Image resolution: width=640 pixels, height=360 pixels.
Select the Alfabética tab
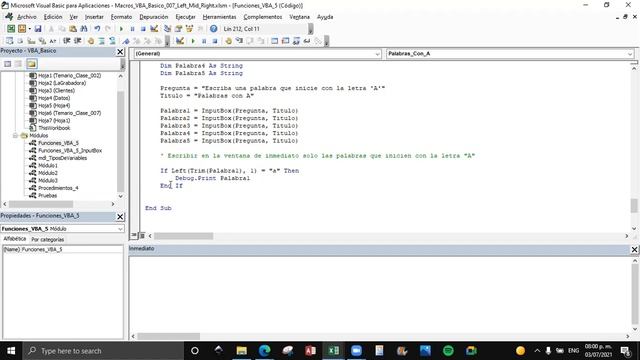click(x=15, y=239)
